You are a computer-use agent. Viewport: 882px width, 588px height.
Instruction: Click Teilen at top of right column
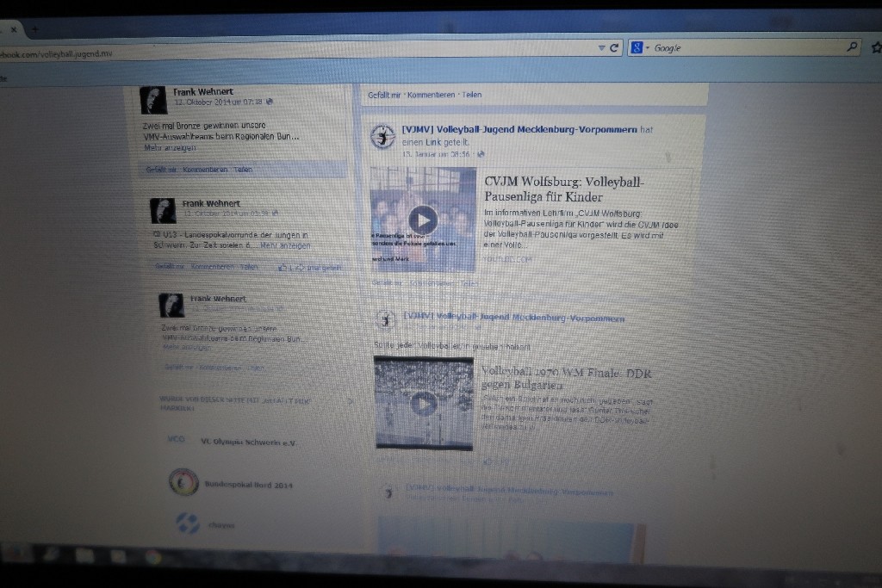pyautogui.click(x=472, y=95)
